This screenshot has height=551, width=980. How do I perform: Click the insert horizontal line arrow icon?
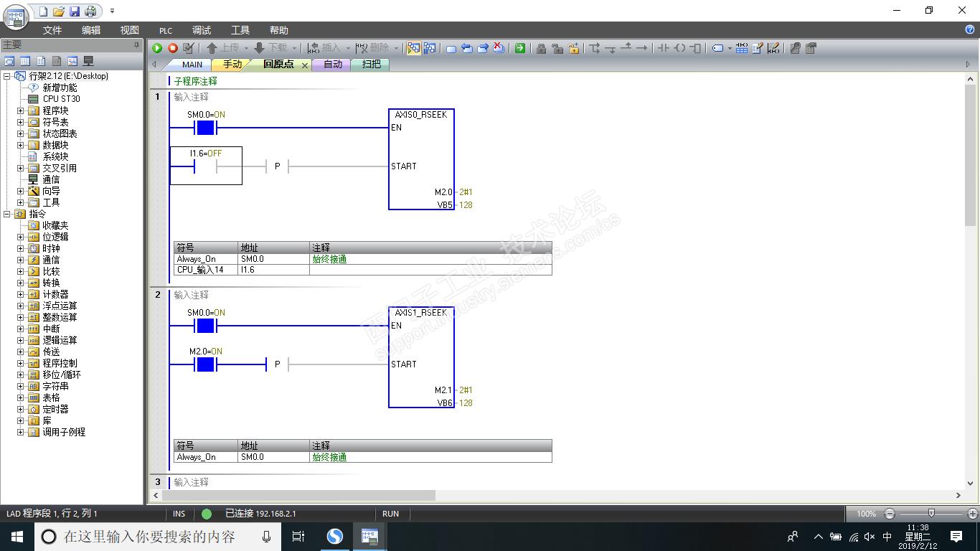click(642, 48)
